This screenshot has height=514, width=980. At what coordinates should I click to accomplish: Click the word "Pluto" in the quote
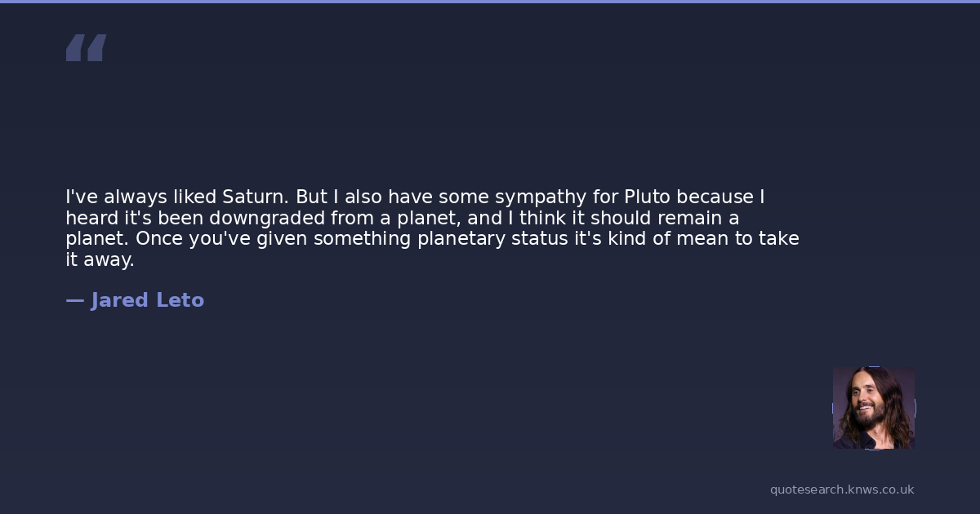[x=648, y=197]
